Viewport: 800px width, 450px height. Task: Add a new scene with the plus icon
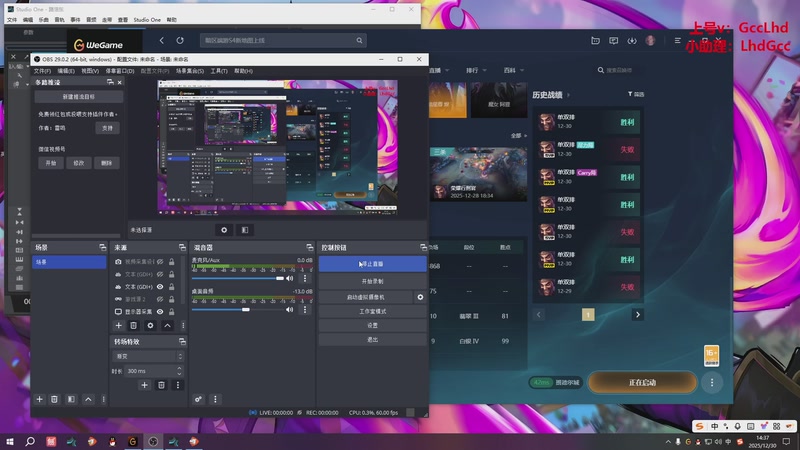[39, 399]
